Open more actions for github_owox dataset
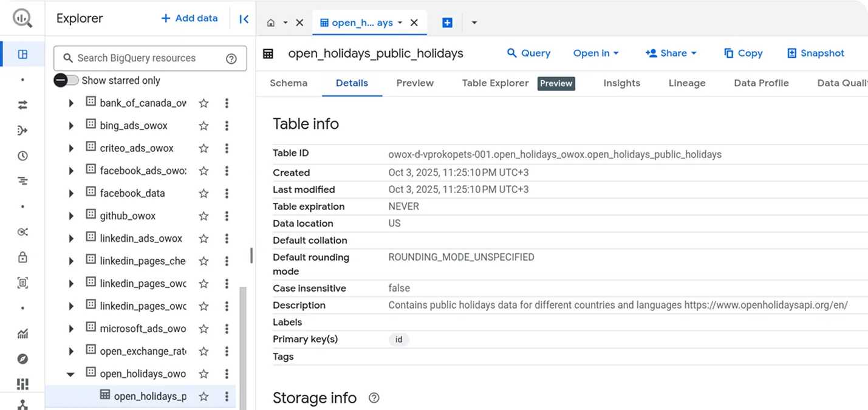Viewport: 868px width, 410px height. click(227, 216)
